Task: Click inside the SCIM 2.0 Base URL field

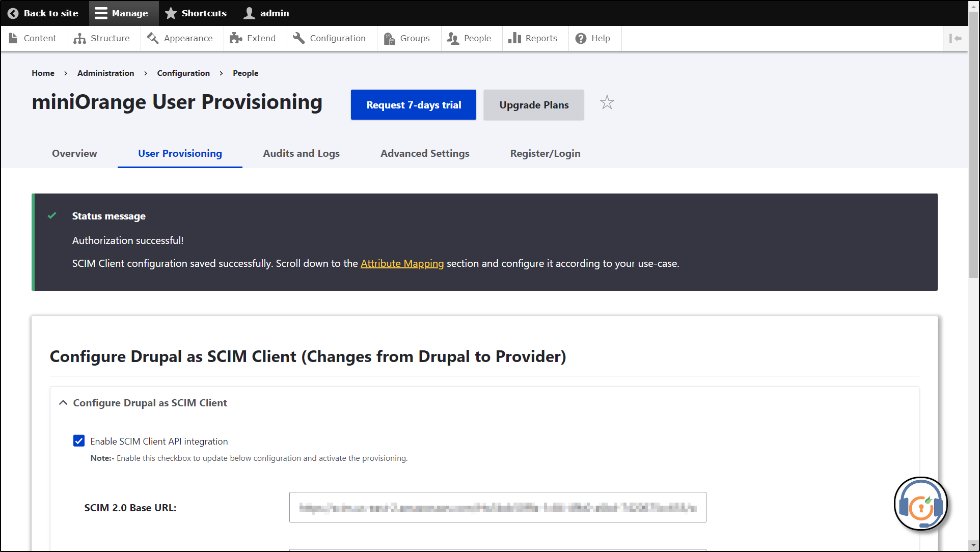Action: point(497,507)
